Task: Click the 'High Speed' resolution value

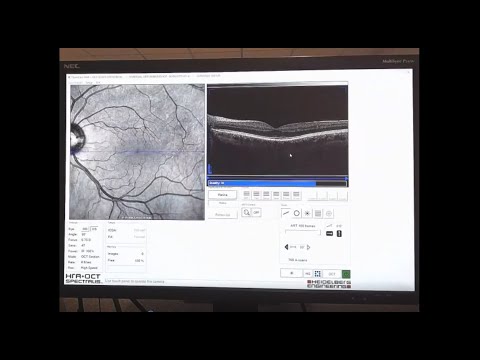Action: click(89, 268)
